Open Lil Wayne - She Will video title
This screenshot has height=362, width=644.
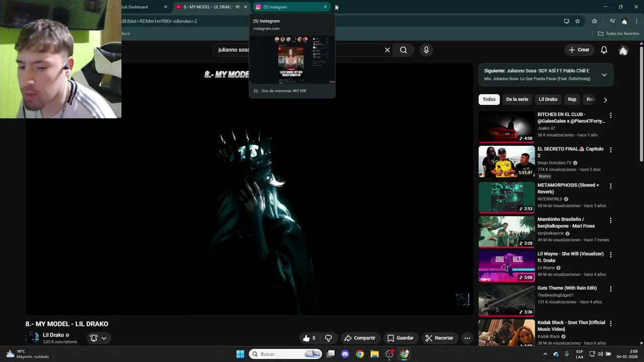[x=570, y=257]
